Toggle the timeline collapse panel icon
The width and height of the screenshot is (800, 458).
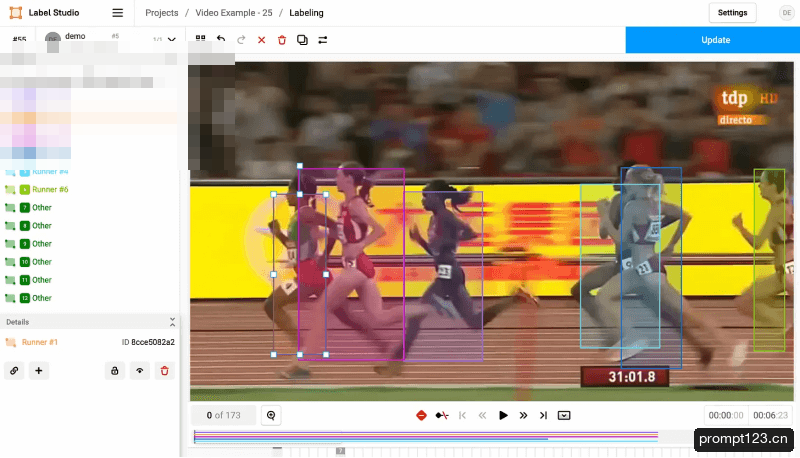click(x=564, y=415)
